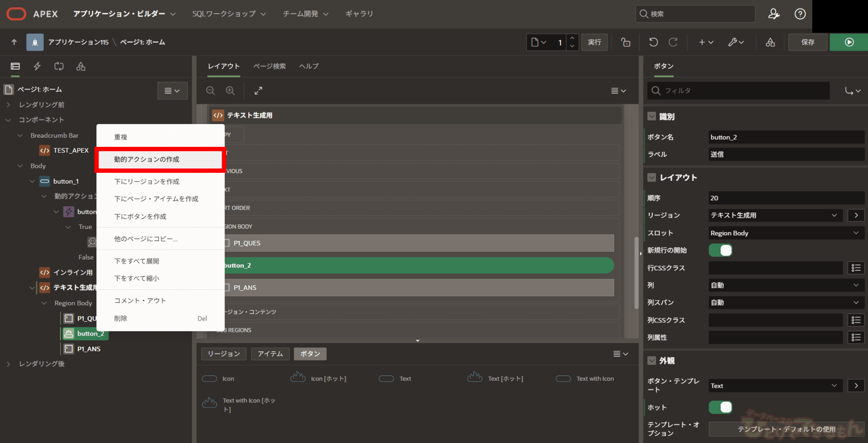868x443 pixels.
Task: Open the リージョン dropdown showing テキスト生成用
Action: tap(775, 215)
